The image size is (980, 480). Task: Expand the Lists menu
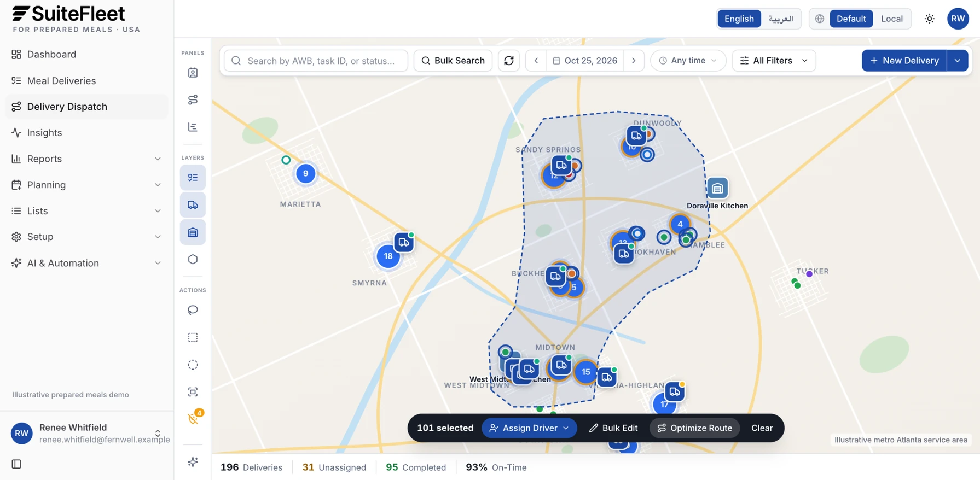(x=86, y=211)
